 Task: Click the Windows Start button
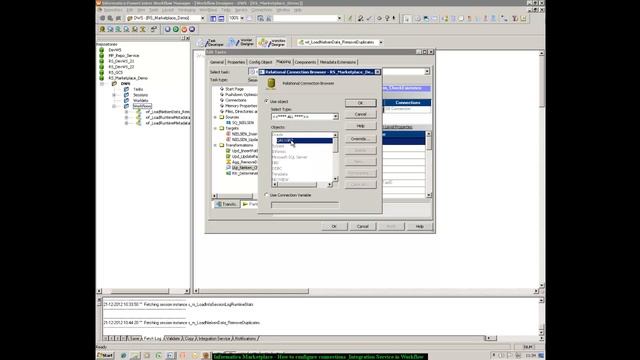click(x=105, y=356)
